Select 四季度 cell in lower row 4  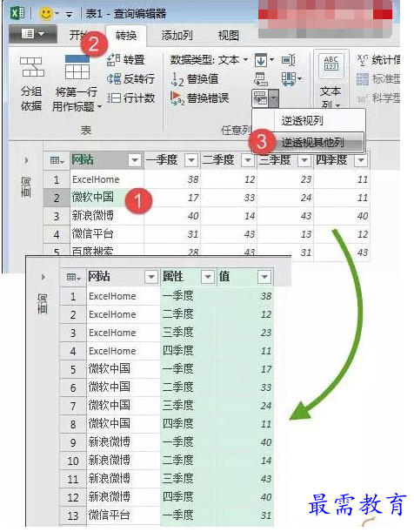coord(188,351)
